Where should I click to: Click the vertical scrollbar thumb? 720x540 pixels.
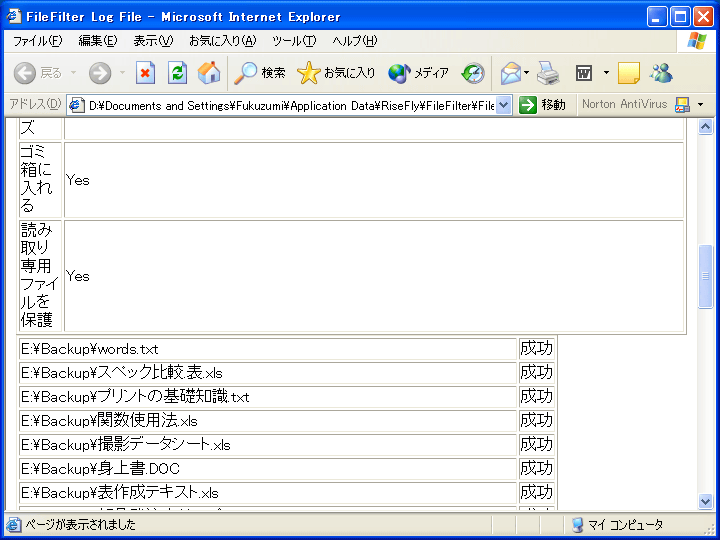[x=705, y=276]
